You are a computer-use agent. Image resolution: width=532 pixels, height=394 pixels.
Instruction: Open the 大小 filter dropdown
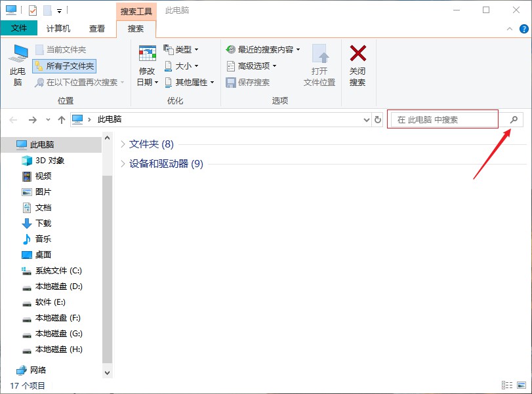[181, 66]
